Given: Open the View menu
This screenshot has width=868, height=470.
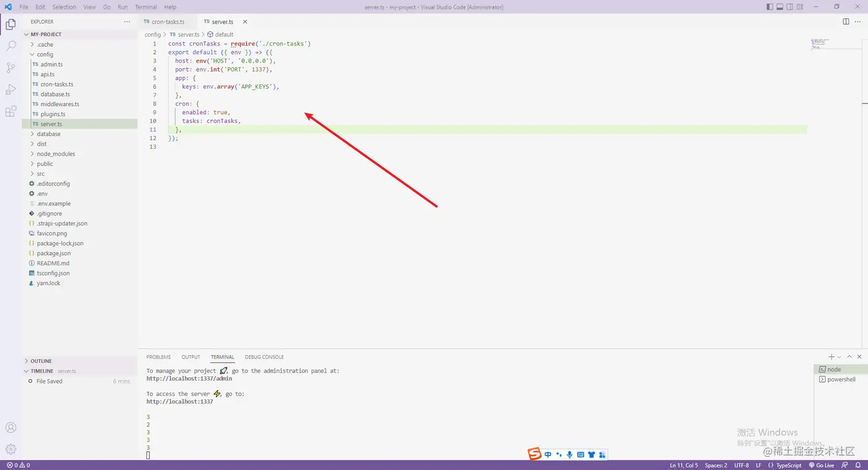Looking at the screenshot, I should coord(90,7).
